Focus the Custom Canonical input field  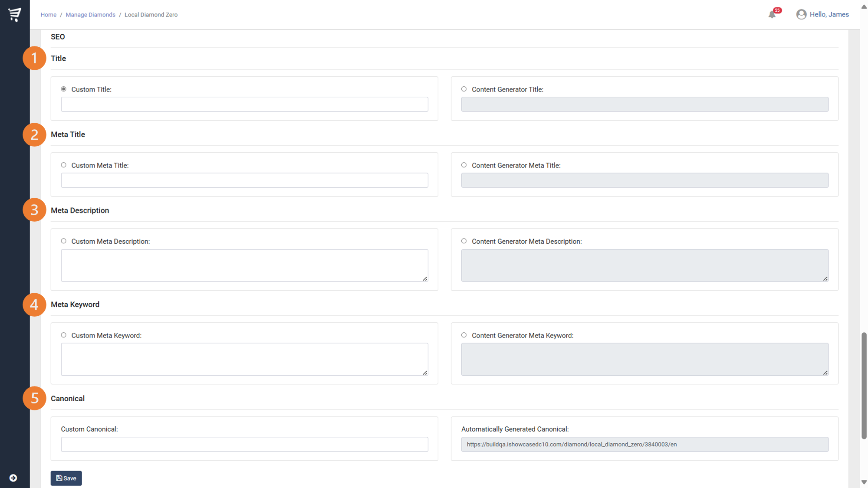point(244,444)
